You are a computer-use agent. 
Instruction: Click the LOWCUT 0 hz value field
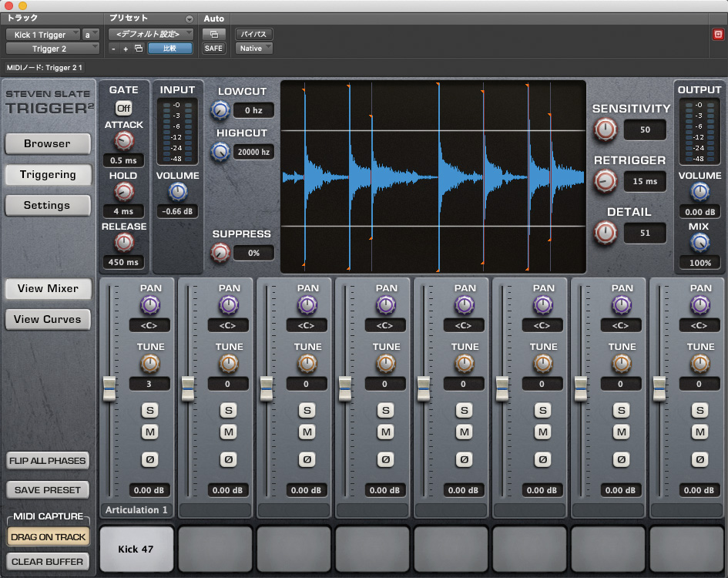point(253,110)
